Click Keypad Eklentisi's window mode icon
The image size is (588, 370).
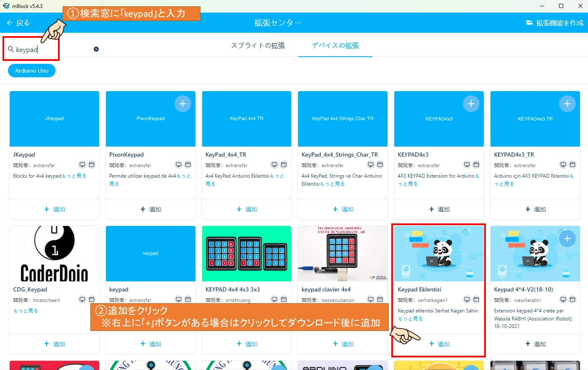click(476, 299)
